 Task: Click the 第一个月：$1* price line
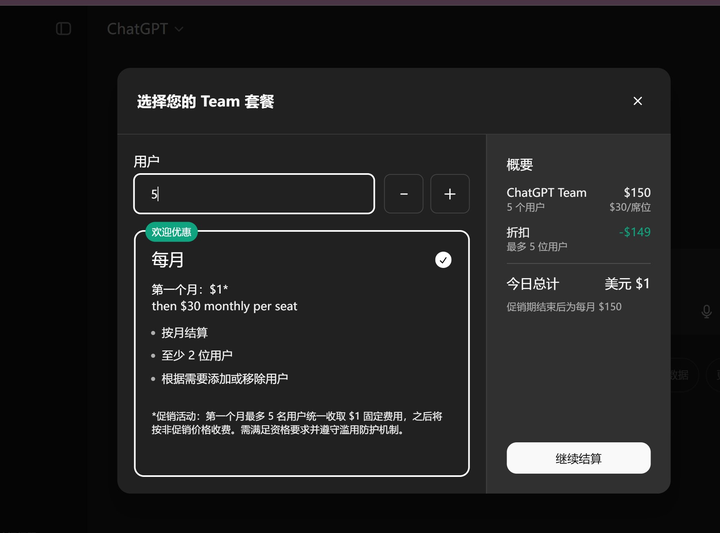(190, 289)
